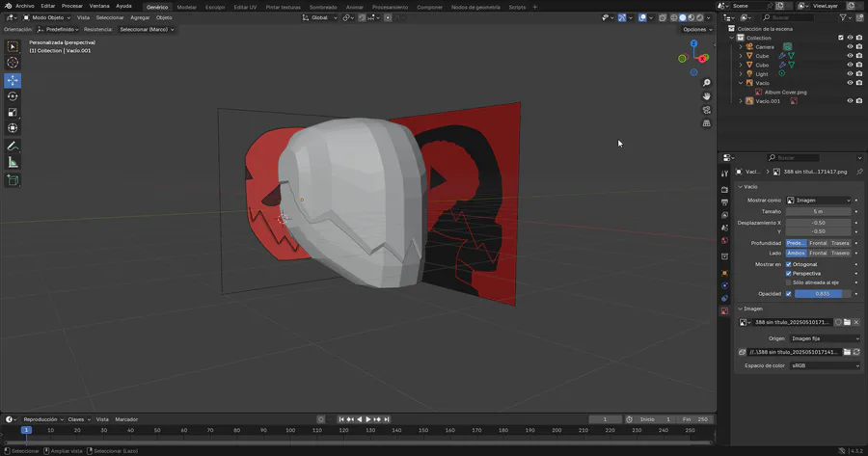The height and width of the screenshot is (456, 868).
Task: Select the Annotate tool
Action: (x=13, y=147)
